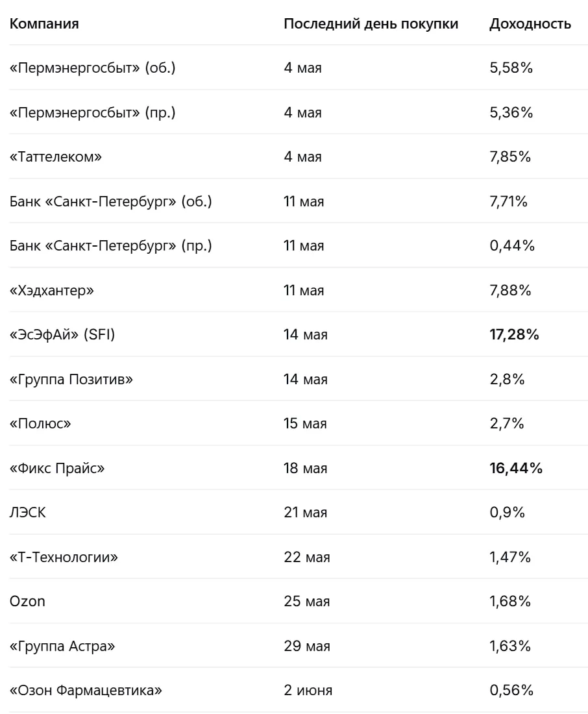This screenshot has width=588, height=714.
Task: Click the Доходность column header
Action: point(530,23)
